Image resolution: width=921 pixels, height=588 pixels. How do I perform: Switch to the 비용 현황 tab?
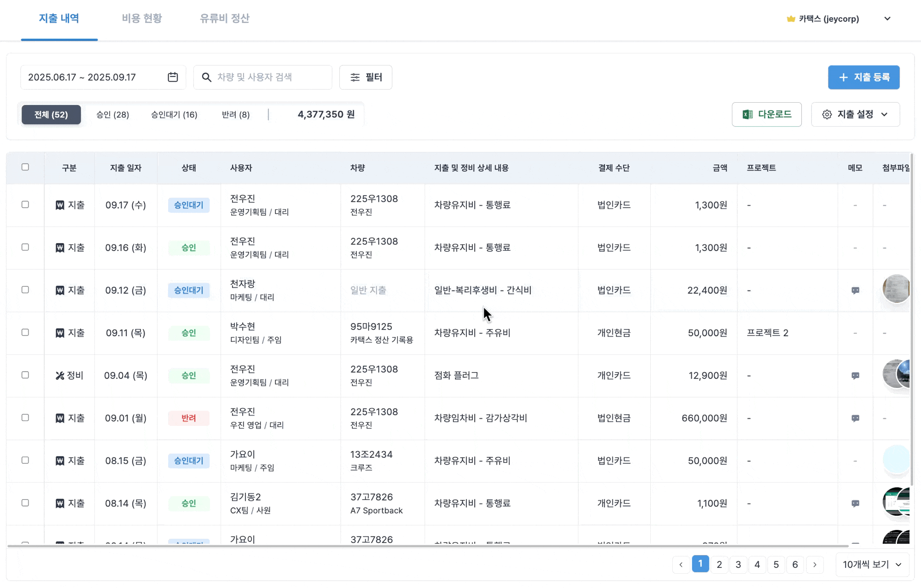point(142,18)
